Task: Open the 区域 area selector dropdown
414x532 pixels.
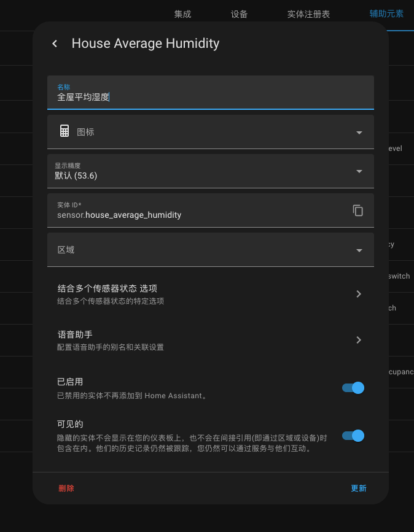Action: click(x=359, y=250)
